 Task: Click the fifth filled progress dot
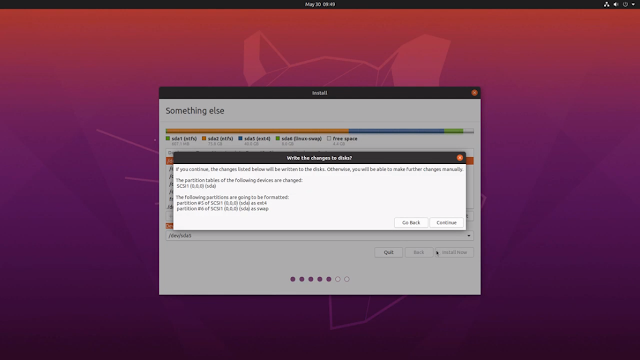coord(329,279)
